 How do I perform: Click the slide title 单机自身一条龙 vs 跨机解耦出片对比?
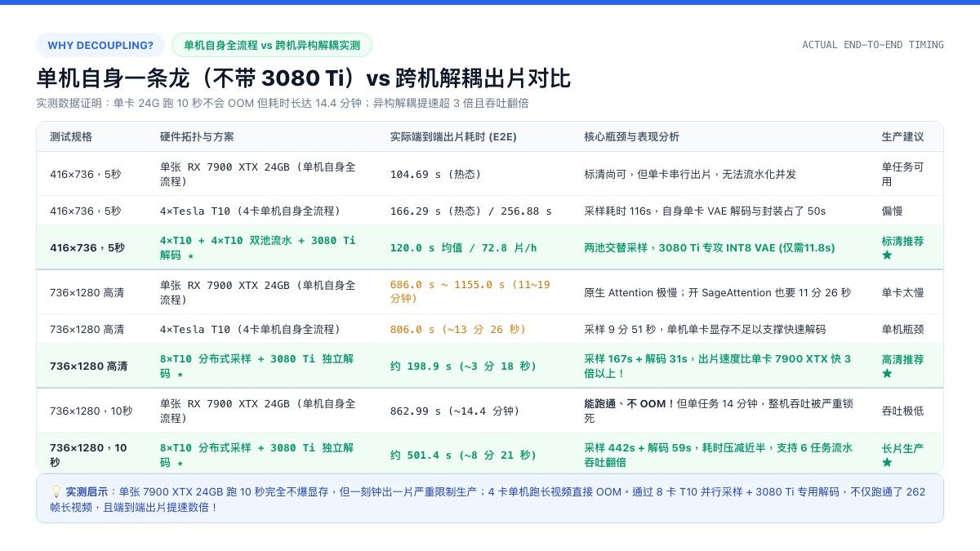[x=304, y=78]
